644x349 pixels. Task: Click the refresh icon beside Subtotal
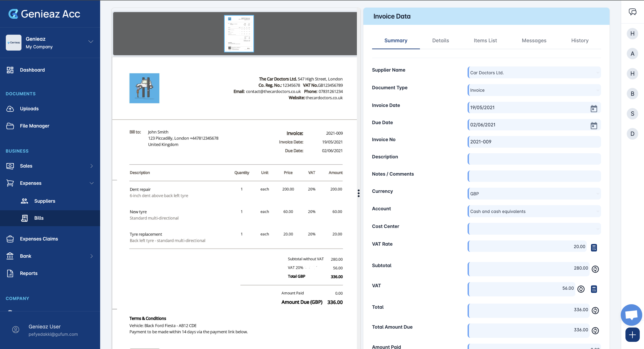(x=595, y=269)
